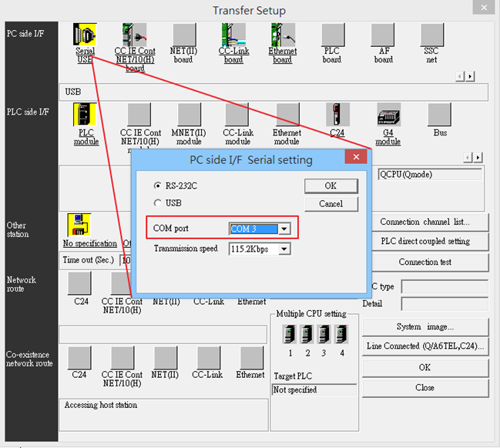Click the Target PLC Not specified field

click(x=314, y=389)
